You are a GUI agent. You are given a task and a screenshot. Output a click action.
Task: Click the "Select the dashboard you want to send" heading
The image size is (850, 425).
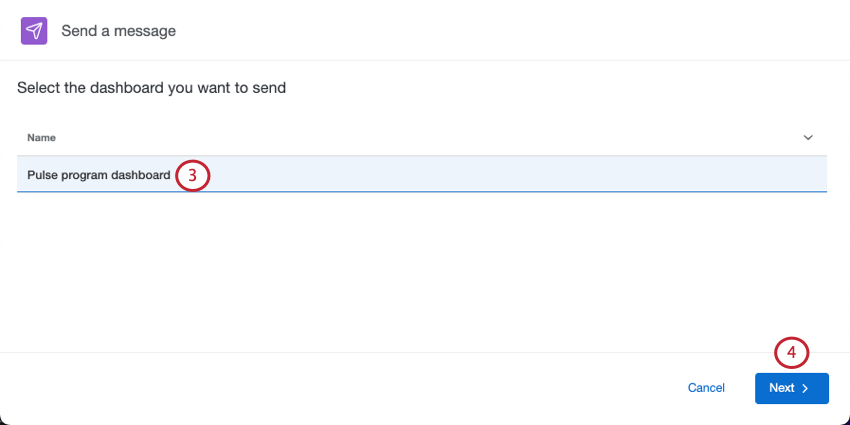(151, 88)
